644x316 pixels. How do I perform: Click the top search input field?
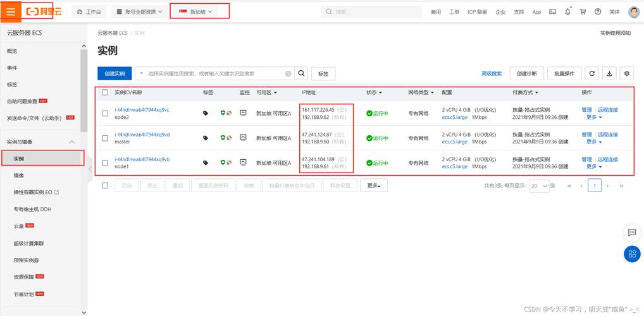click(x=371, y=12)
